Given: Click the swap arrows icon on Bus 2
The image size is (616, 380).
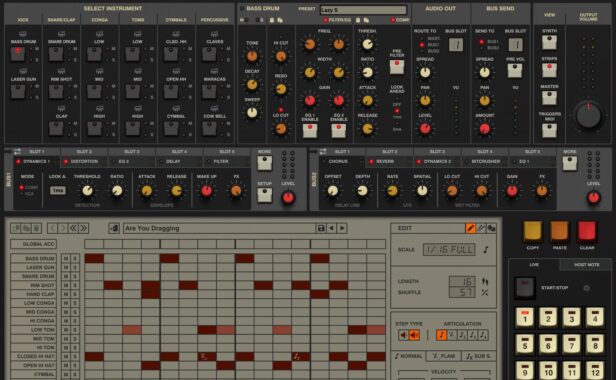Looking at the screenshot, I should tap(323, 152).
